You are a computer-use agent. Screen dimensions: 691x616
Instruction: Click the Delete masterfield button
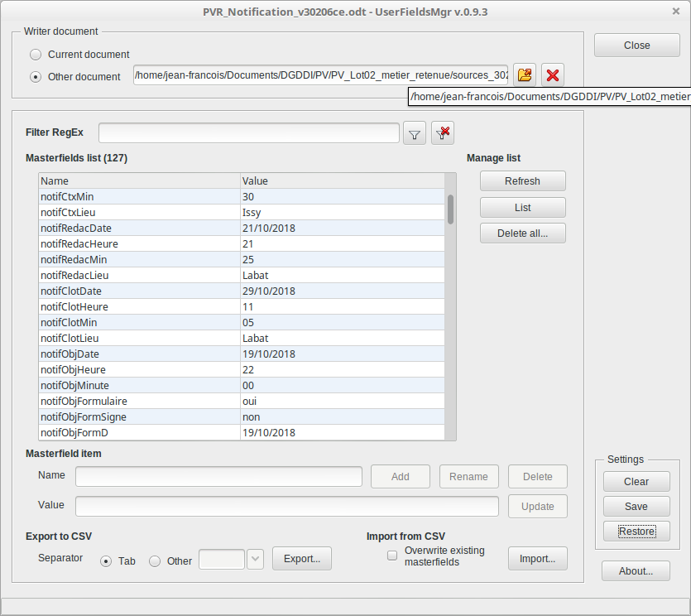point(538,477)
